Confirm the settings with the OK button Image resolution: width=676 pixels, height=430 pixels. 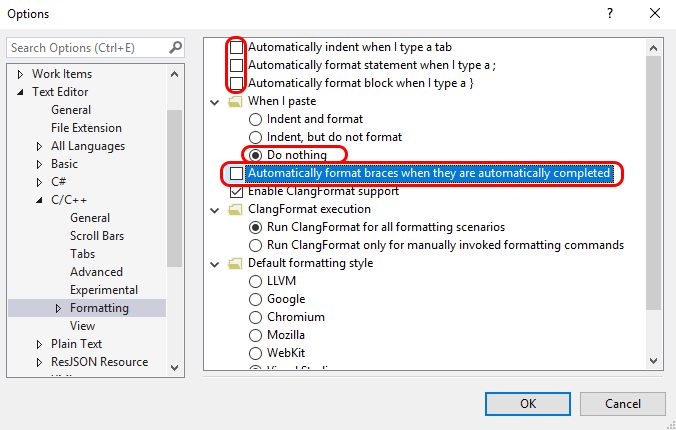click(x=528, y=404)
